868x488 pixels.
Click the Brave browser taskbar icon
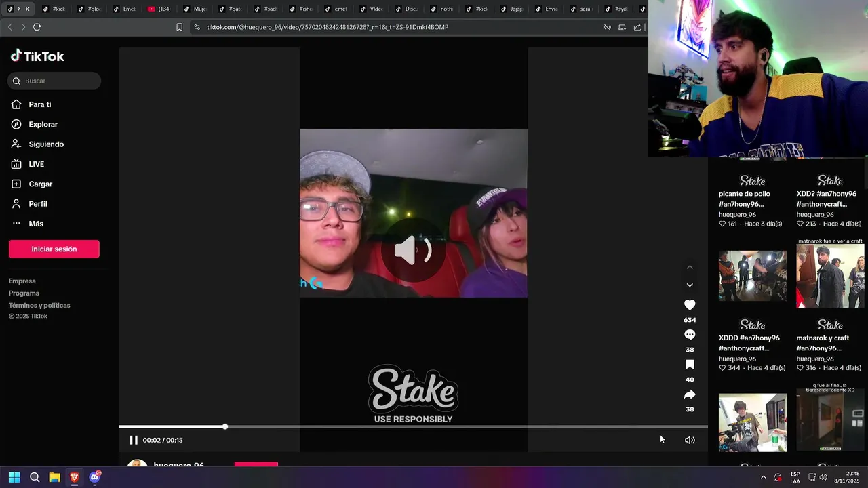pos(75,477)
